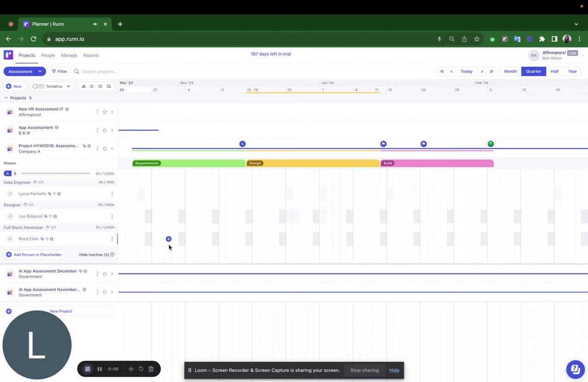The height and width of the screenshot is (382, 588).
Task: Open three-dot menu for Reed Esler
Action: click(112, 239)
